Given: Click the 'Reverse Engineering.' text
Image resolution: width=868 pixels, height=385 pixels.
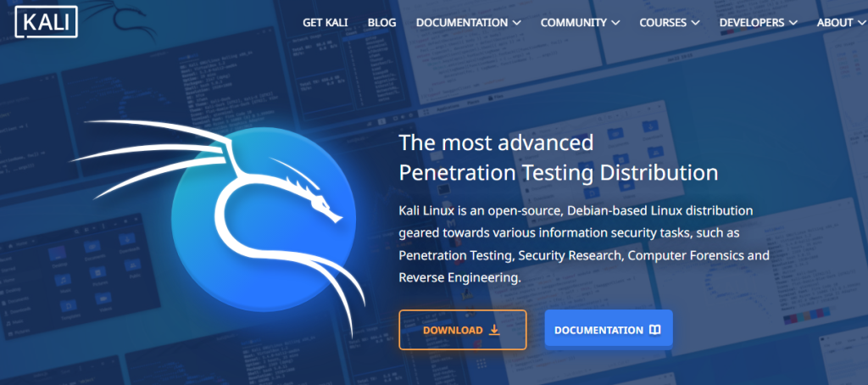Looking at the screenshot, I should [460, 277].
